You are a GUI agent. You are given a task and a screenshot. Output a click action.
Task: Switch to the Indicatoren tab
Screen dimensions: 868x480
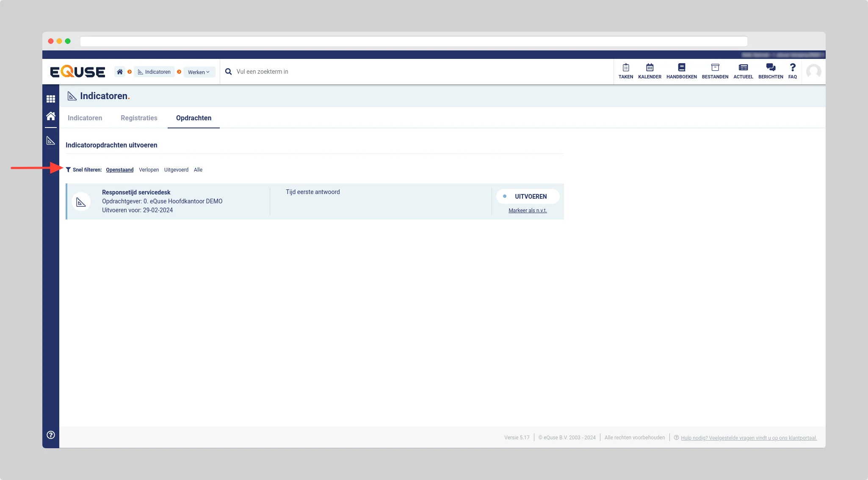click(x=85, y=118)
